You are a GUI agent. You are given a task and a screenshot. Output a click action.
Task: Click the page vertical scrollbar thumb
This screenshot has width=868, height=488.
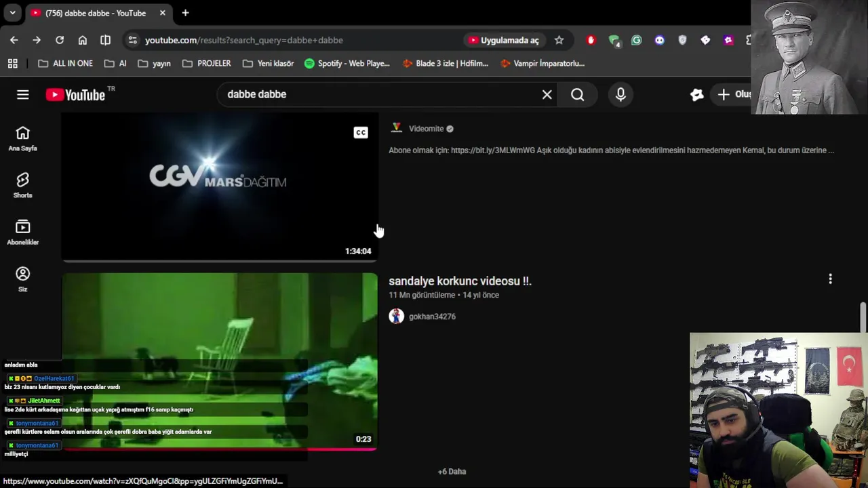click(x=863, y=319)
